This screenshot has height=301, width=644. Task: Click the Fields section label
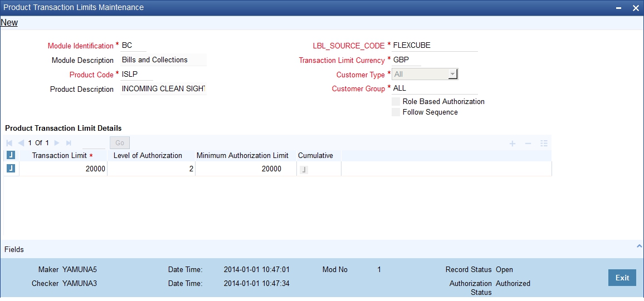[x=14, y=249]
